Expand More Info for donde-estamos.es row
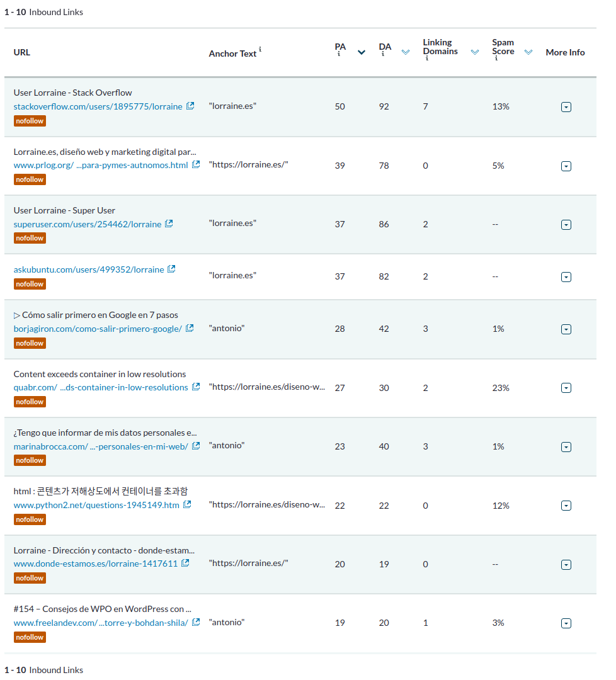Image resolution: width=616 pixels, height=680 pixels. pyautogui.click(x=566, y=565)
